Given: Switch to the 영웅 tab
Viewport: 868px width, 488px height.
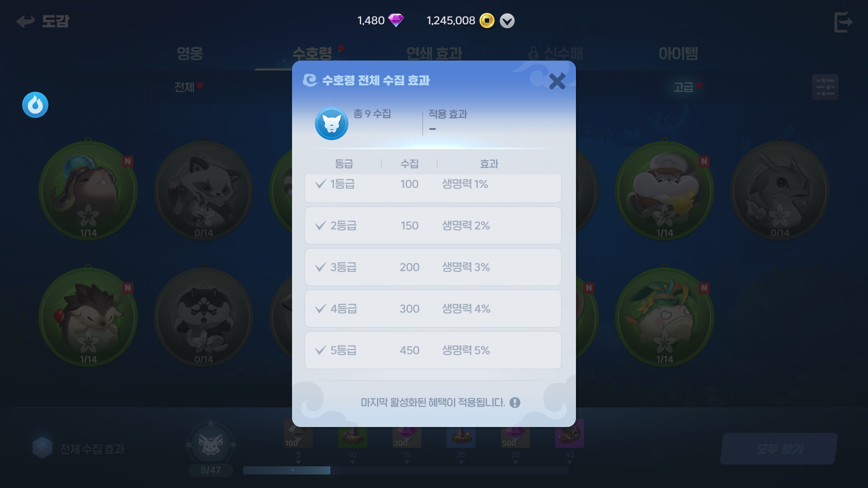Looking at the screenshot, I should click(190, 53).
